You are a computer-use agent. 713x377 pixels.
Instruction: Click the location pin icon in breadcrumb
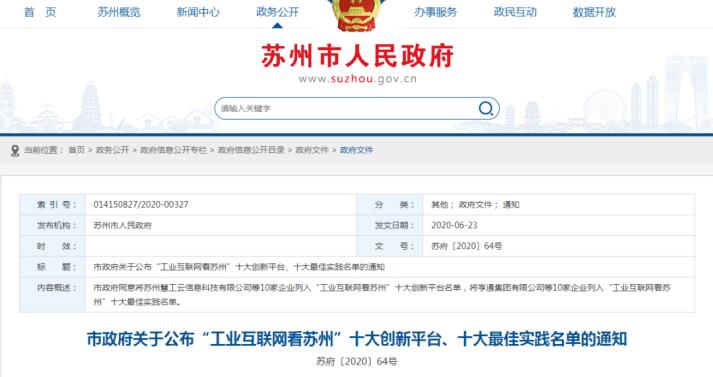coord(15,151)
